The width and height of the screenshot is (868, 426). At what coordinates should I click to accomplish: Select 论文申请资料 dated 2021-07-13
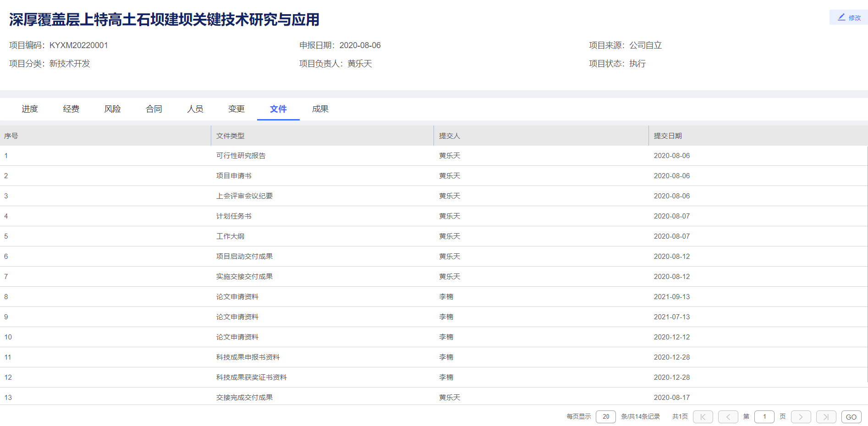pos(434,317)
